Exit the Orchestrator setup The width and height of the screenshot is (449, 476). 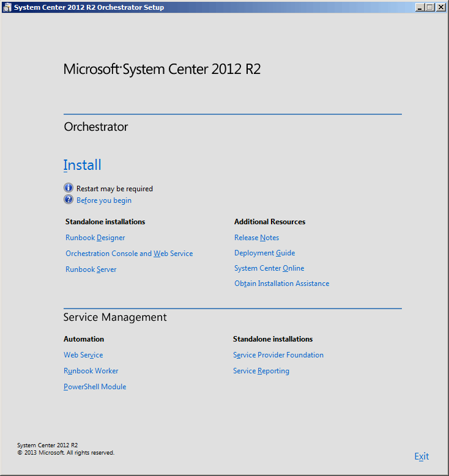(421, 456)
